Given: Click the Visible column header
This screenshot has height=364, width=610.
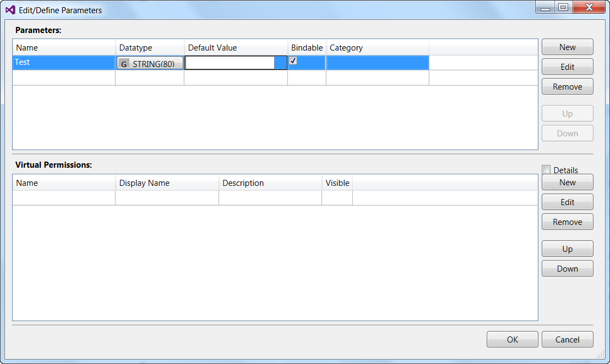Looking at the screenshot, I should 337,183.
